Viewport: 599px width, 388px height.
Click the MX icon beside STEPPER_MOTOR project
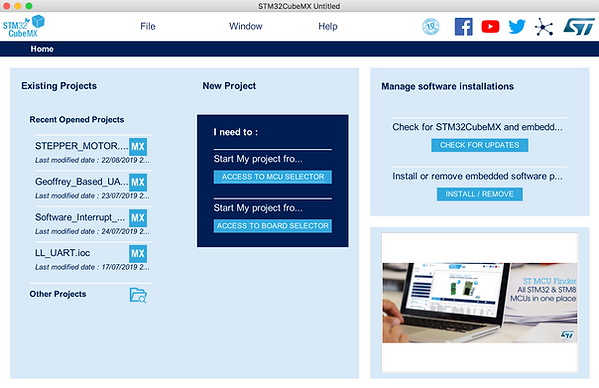pyautogui.click(x=138, y=147)
